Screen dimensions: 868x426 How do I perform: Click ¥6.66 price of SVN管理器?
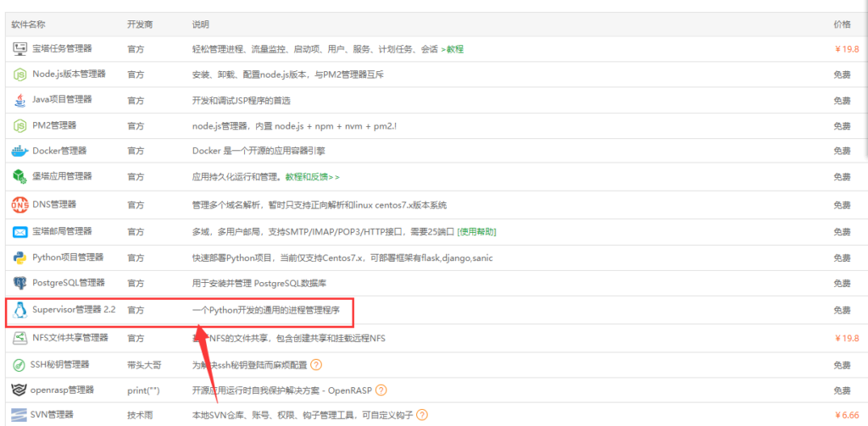point(847,414)
